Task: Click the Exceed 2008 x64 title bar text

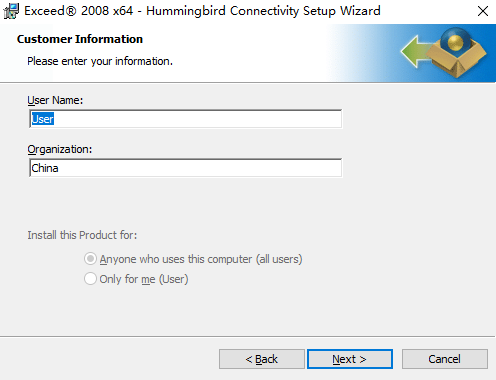Action: tap(202, 11)
